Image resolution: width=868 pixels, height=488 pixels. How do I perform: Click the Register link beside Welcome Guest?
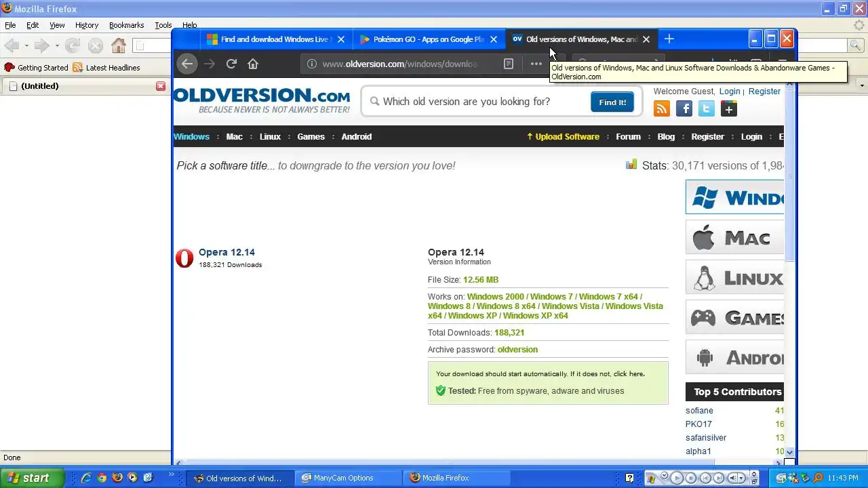764,91
